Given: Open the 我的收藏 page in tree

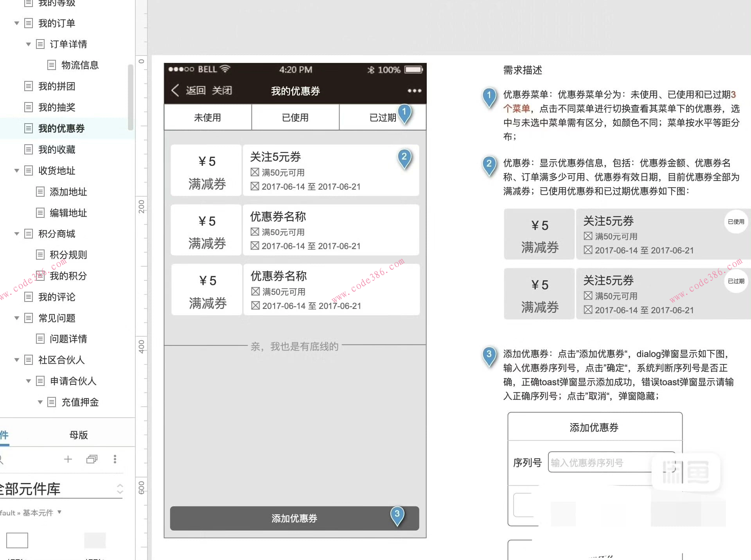Looking at the screenshot, I should (x=57, y=149).
